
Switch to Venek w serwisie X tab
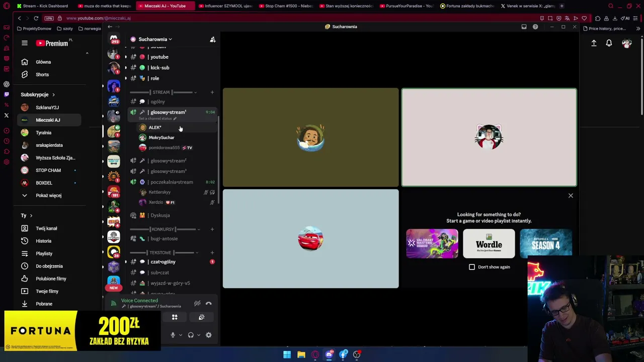pyautogui.click(x=528, y=6)
